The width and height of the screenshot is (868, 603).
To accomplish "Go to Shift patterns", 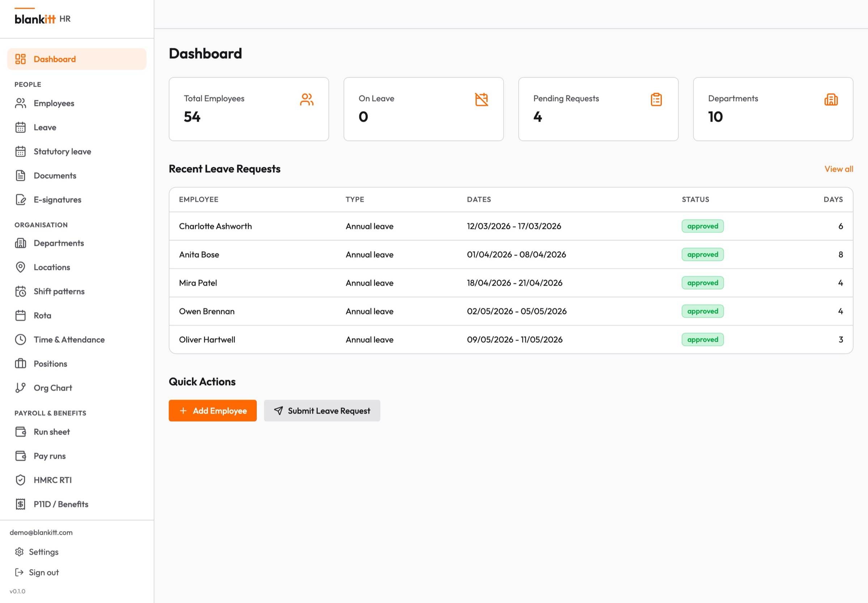I will point(77,291).
